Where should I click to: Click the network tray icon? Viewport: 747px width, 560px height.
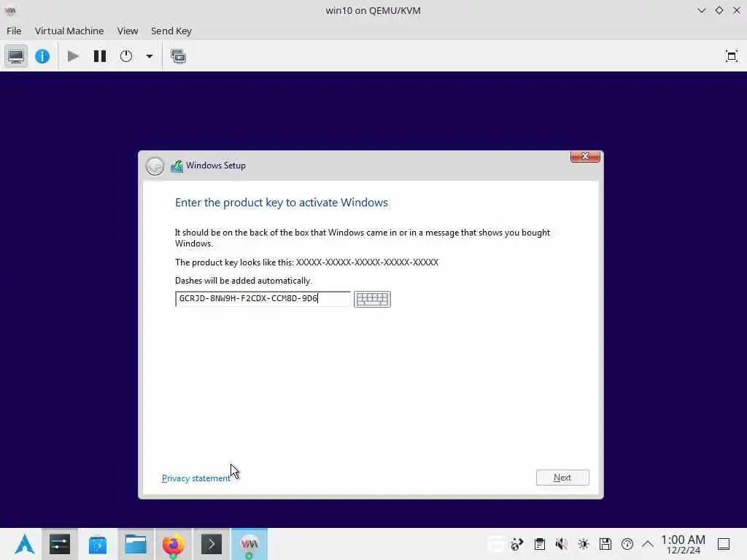click(627, 544)
